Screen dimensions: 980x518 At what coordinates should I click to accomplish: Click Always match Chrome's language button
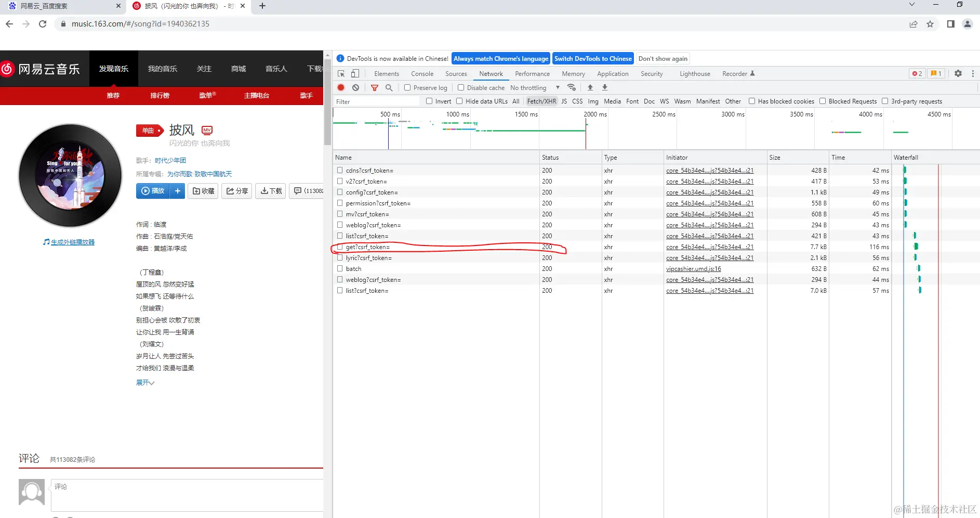tap(501, 59)
